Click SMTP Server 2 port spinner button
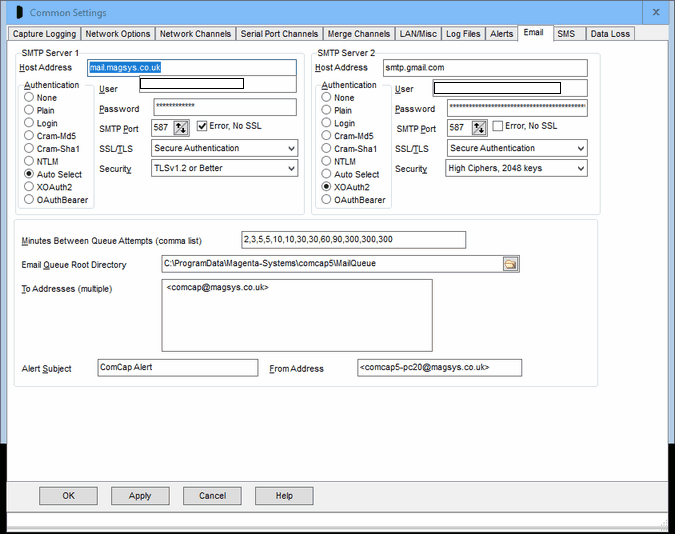The height and width of the screenshot is (534, 675). 476,127
